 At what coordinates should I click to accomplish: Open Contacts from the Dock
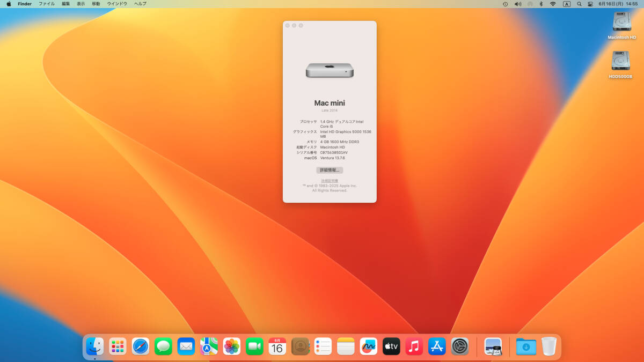coord(300,346)
